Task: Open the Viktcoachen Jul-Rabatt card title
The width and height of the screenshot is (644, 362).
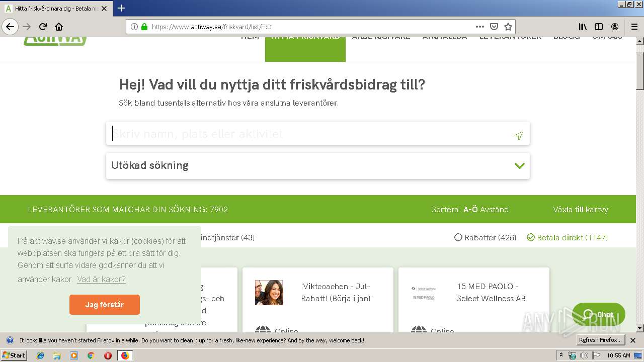Action: coord(337,292)
